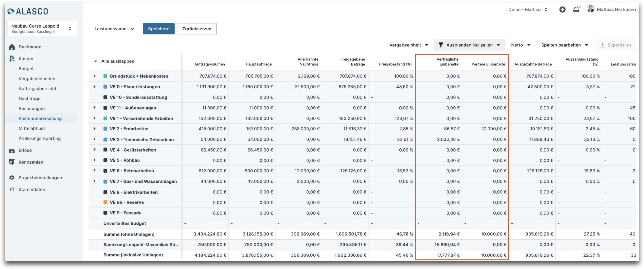The height and width of the screenshot is (269, 644).
Task: Open the Spalten bearbeiten dropdown
Action: coord(565,45)
